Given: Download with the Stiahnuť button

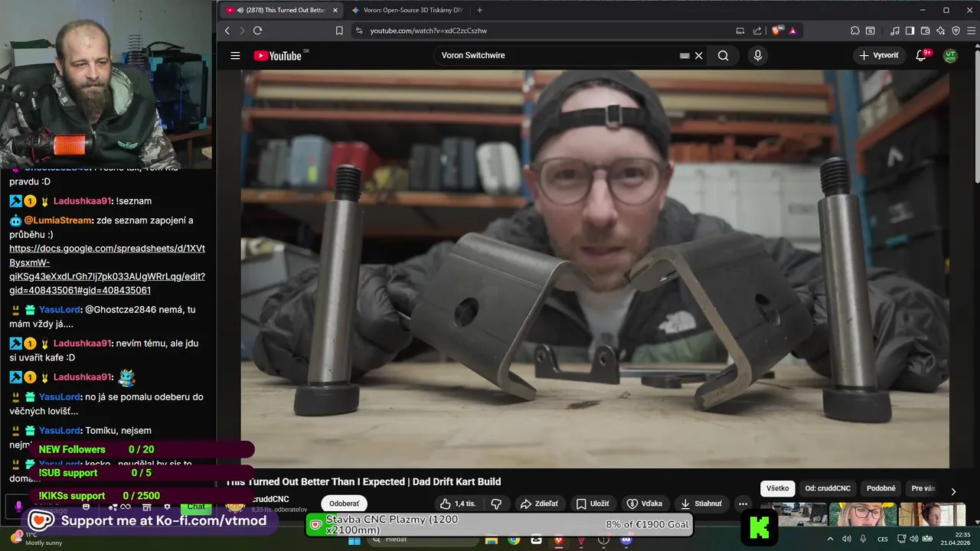Looking at the screenshot, I should click(x=701, y=504).
